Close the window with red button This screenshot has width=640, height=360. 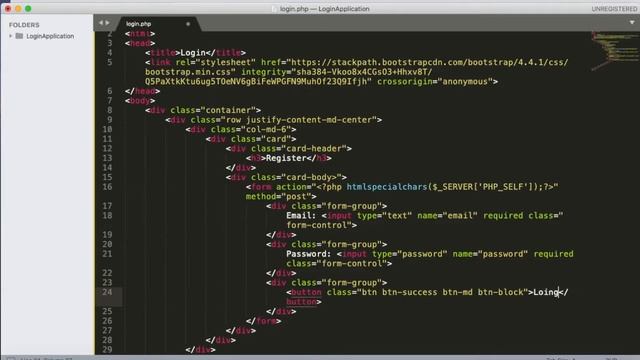point(8,8)
